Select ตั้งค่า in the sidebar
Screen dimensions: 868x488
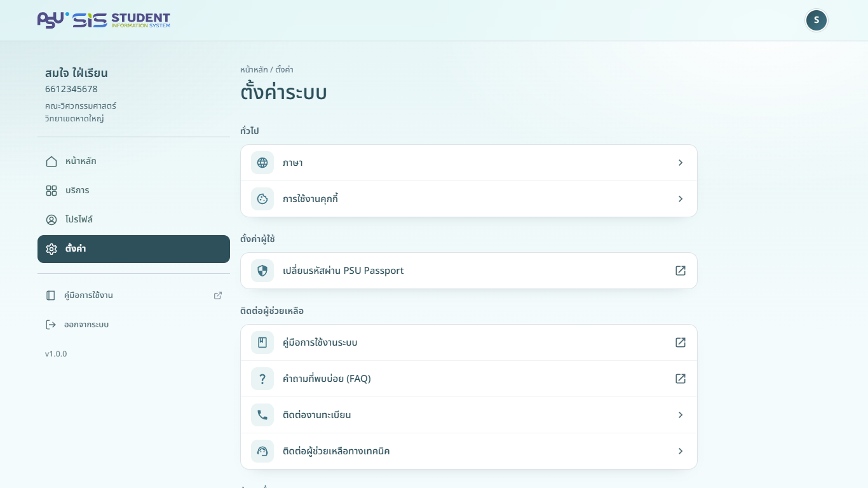pyautogui.click(x=133, y=249)
